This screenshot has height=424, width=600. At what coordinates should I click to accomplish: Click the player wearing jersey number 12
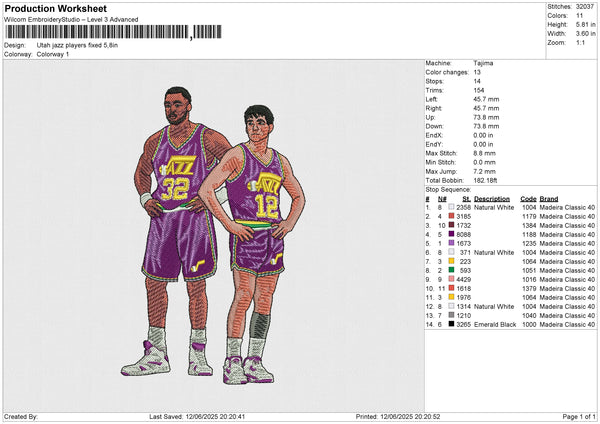254,245
